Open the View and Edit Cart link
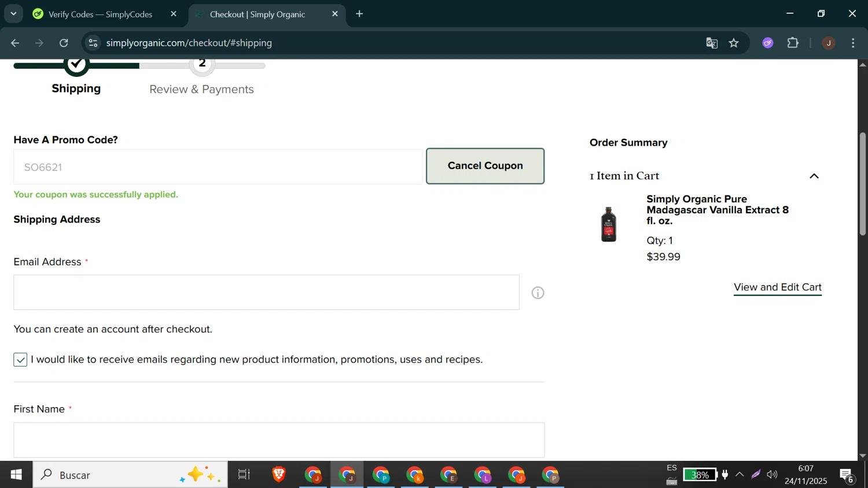Screen dimensions: 868x488 pos(778,287)
